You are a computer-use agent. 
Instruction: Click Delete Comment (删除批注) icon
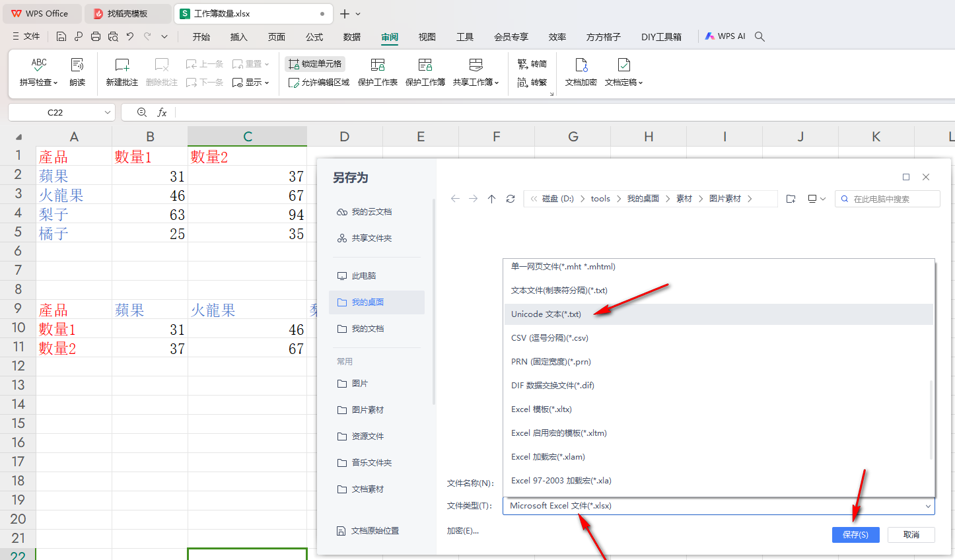click(x=162, y=72)
